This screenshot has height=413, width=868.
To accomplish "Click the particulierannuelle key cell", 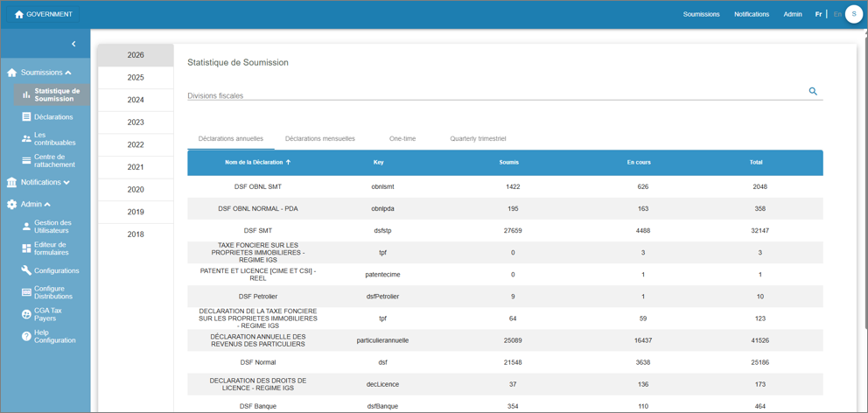I will pos(382,340).
